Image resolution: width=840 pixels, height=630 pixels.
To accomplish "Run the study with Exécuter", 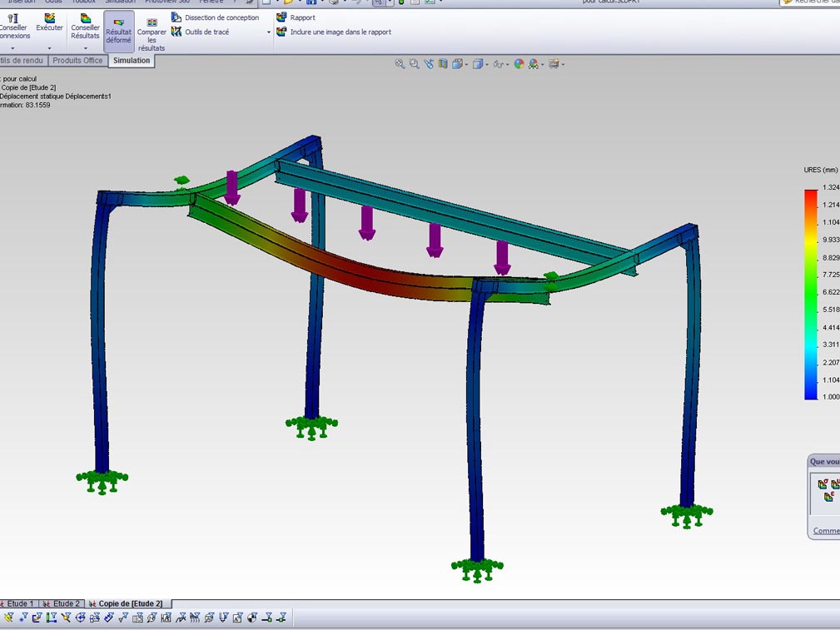I will [x=49, y=23].
